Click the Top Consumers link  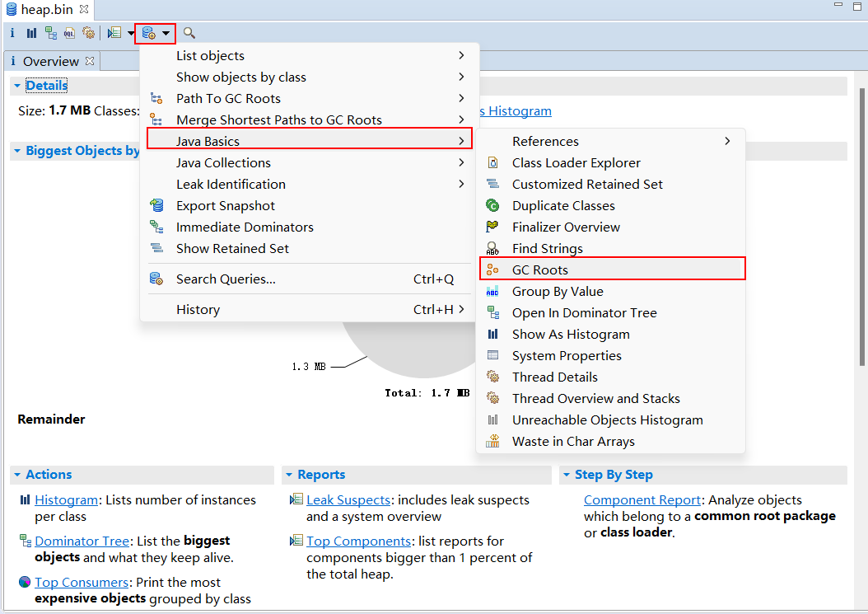pos(82,583)
